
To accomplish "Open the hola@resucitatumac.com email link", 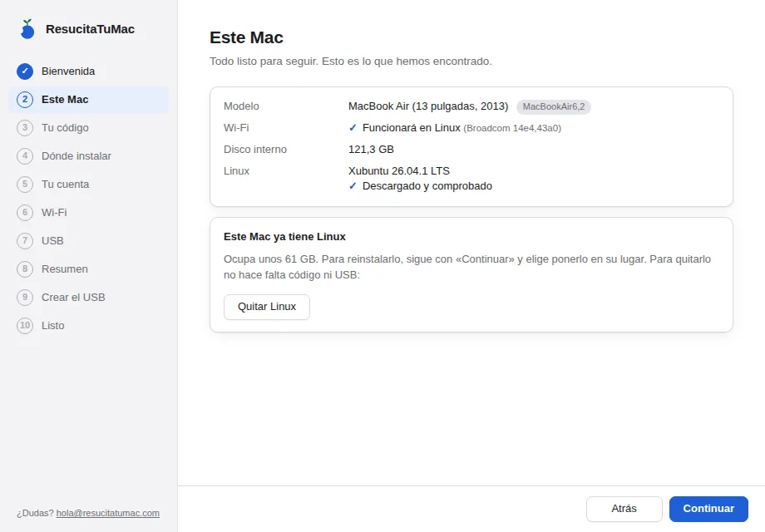I will (108, 513).
